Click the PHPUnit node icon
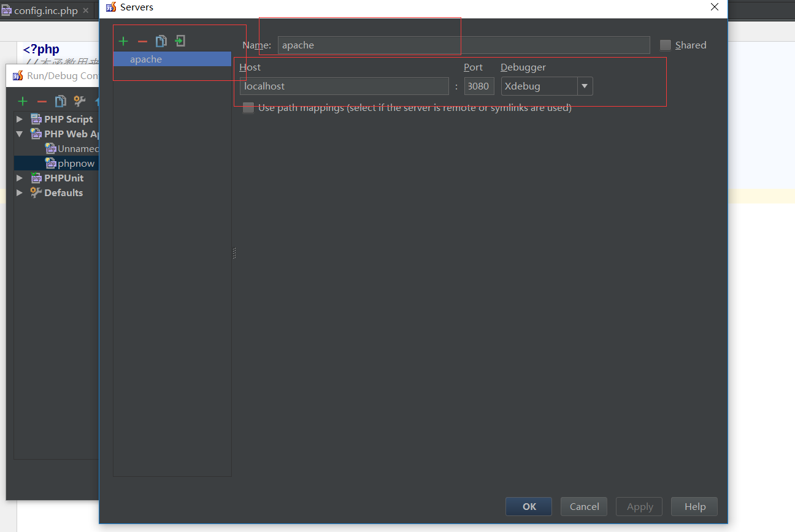 click(37, 178)
